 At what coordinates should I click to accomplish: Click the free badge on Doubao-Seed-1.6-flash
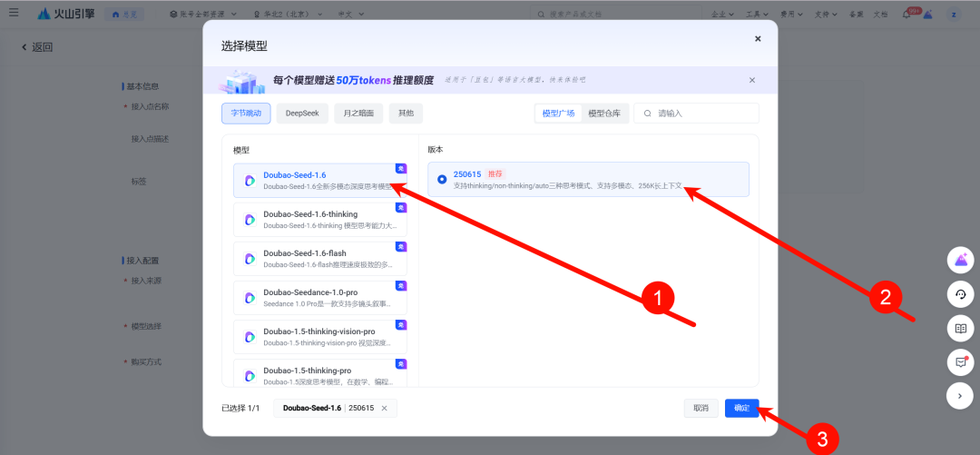point(401,247)
